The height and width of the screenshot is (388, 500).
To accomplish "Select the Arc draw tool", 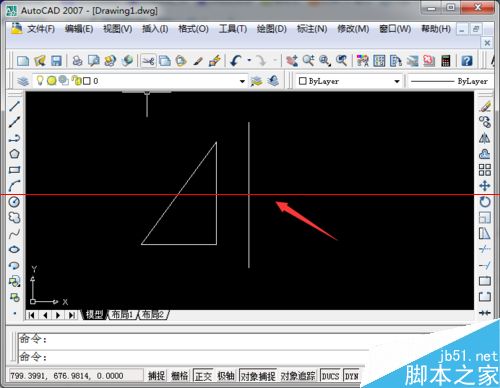I will 14,186.
